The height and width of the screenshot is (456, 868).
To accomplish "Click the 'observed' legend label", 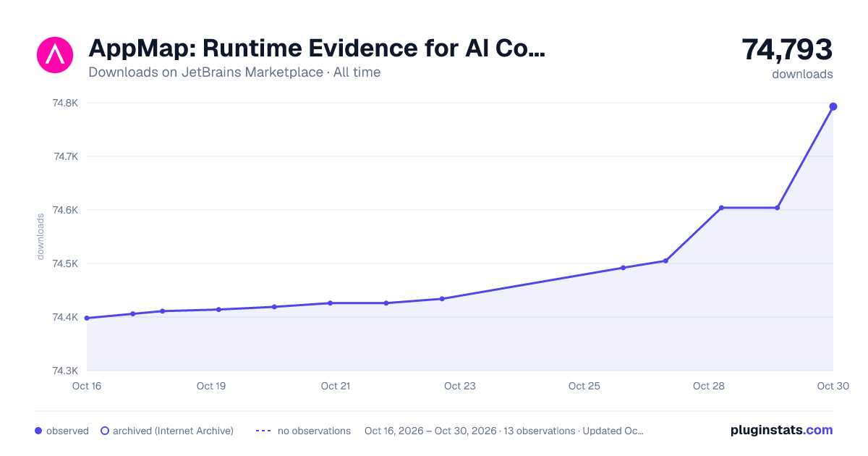I will pos(67,431).
